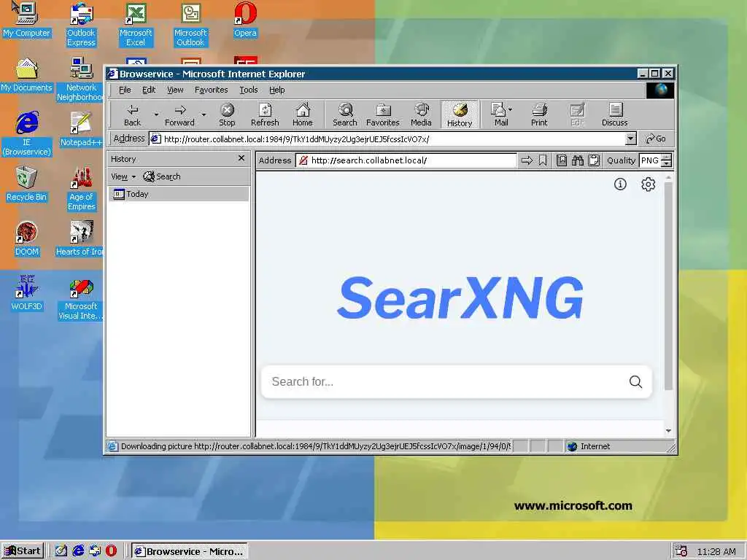
Task: Click the Quality PNG spinner arrows
Action: [x=667, y=160]
